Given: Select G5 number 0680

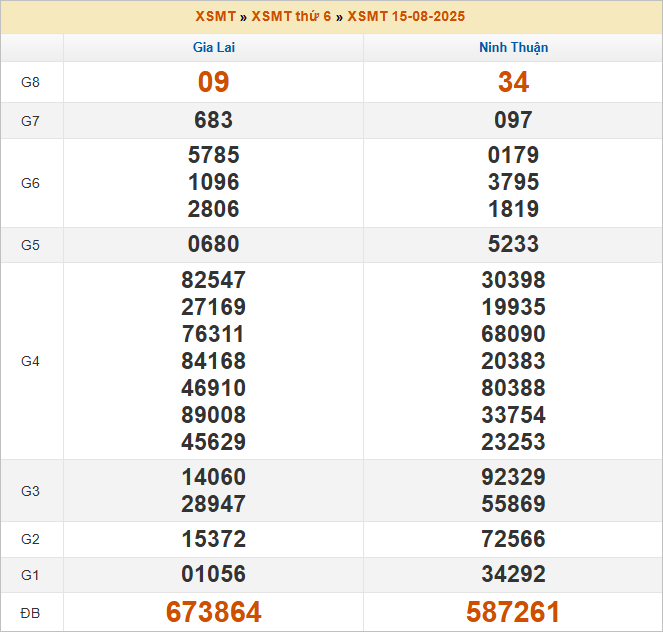Looking at the screenshot, I should [x=214, y=244].
